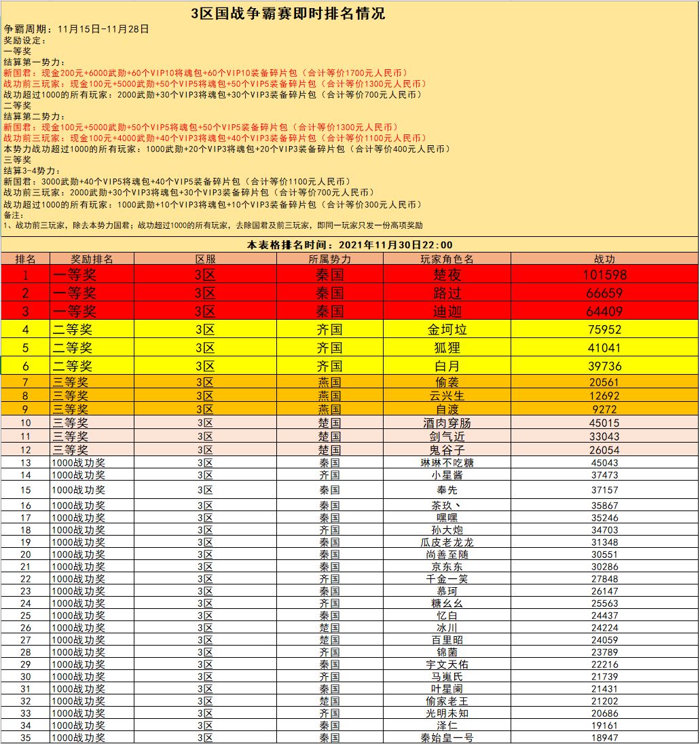700x744 pixels.
Task: Select the score cell 18947
Action: click(x=604, y=738)
